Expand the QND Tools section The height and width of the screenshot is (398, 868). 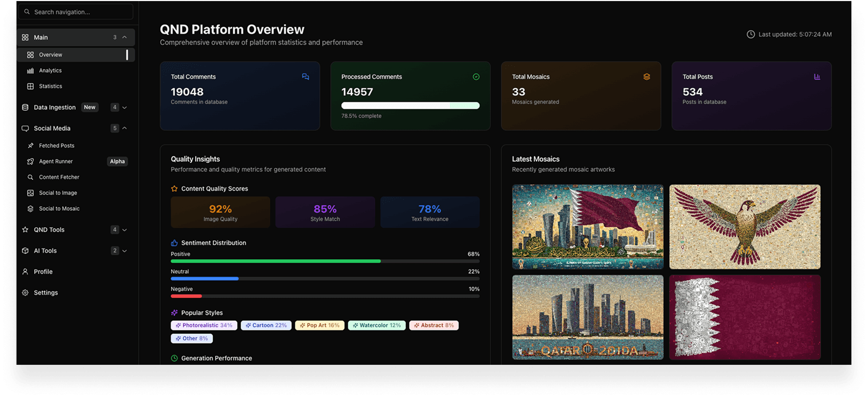click(x=124, y=230)
